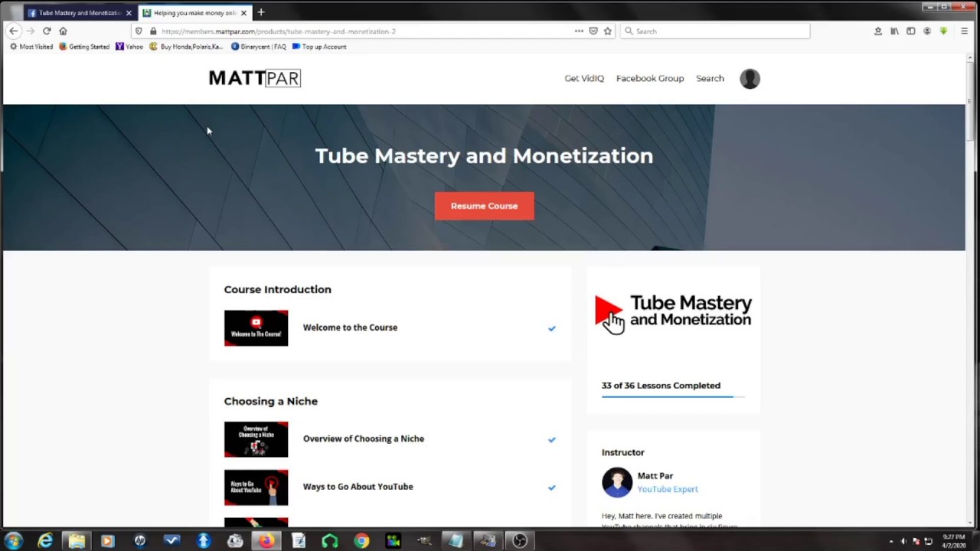
Task: Click checkmark beside Welcome to the Course
Action: (x=551, y=328)
